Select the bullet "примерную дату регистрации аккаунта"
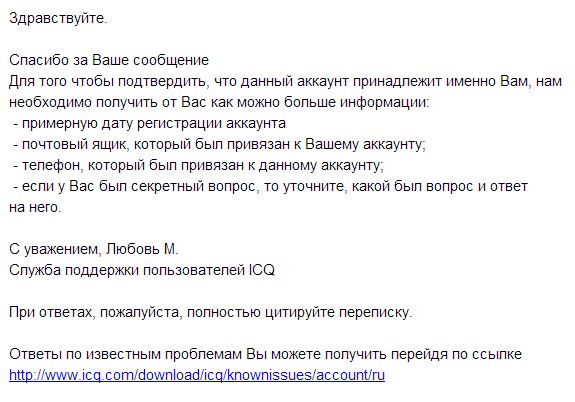Screen dimensions: 575x402 [x=150, y=123]
